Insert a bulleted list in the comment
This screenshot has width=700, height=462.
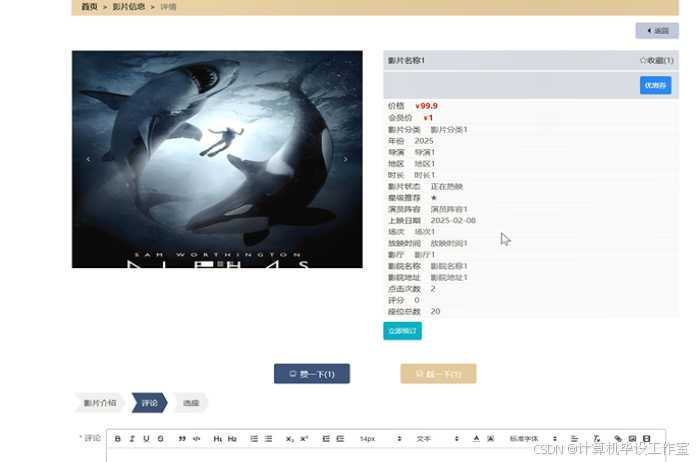tap(268, 439)
